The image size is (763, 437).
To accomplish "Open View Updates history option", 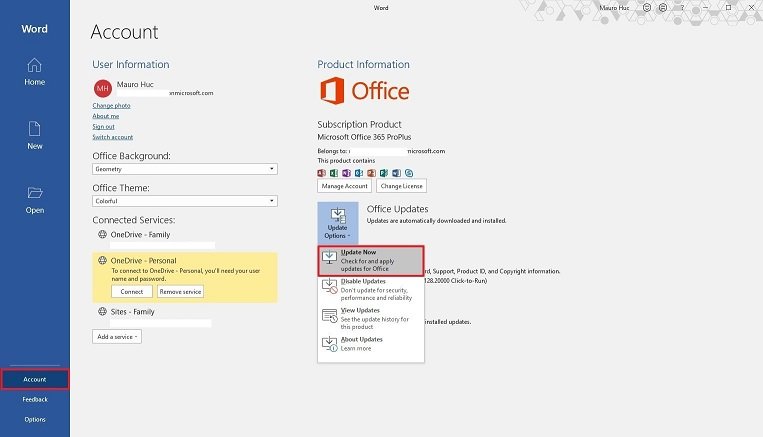I will coord(371,317).
